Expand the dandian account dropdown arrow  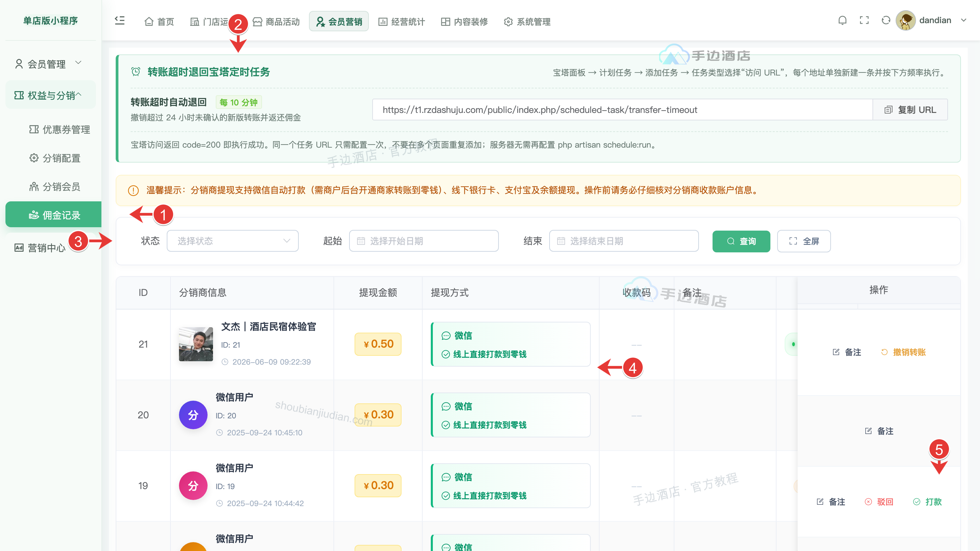pyautogui.click(x=963, y=20)
